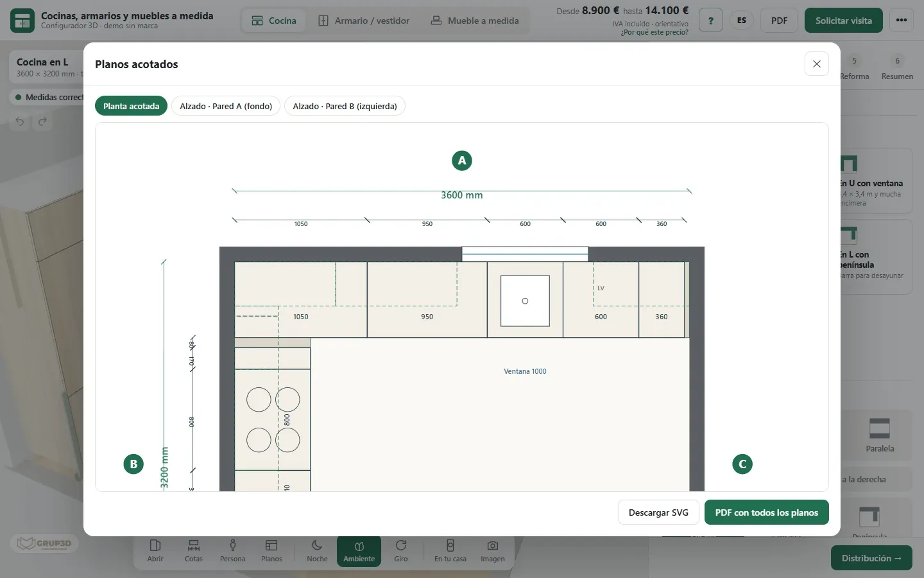The width and height of the screenshot is (924, 578).
Task: Click wall marker B on the plan
Action: coord(133,464)
